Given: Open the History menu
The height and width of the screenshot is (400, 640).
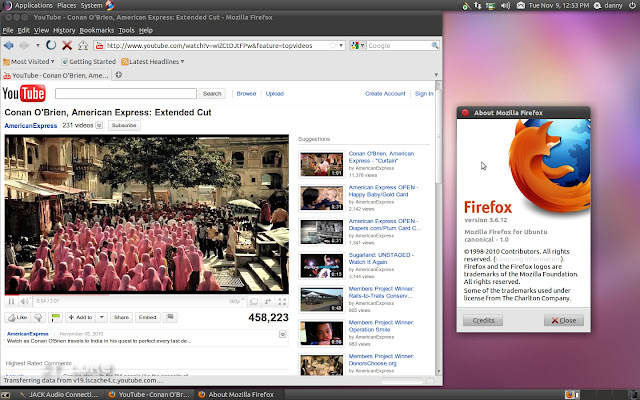Looking at the screenshot, I should (64, 30).
